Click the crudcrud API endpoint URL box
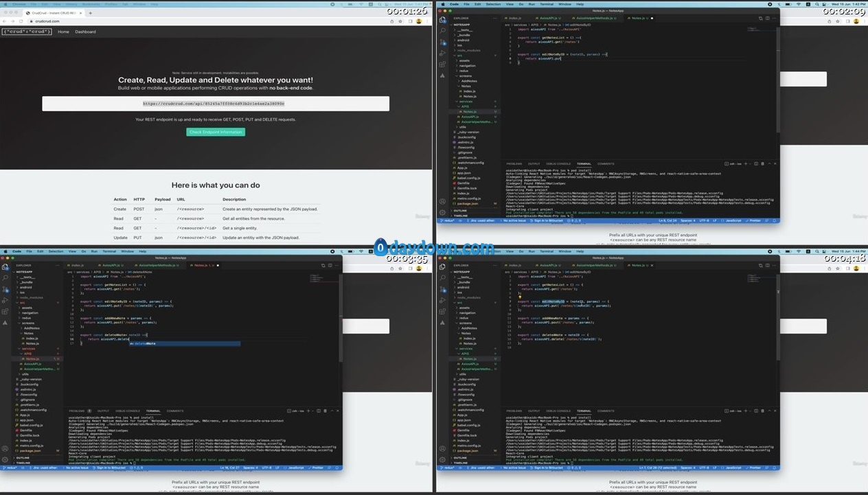 point(216,104)
